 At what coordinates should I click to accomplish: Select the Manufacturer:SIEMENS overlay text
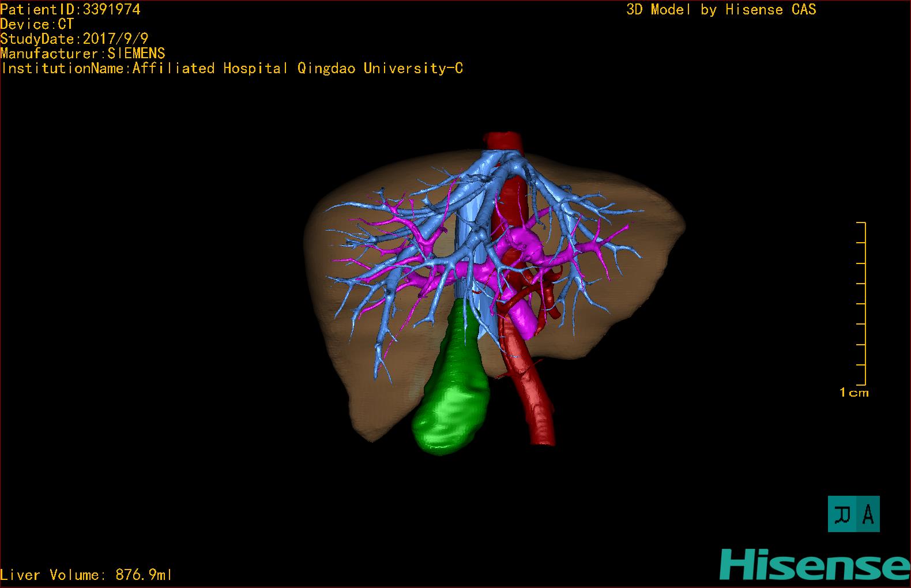83,54
